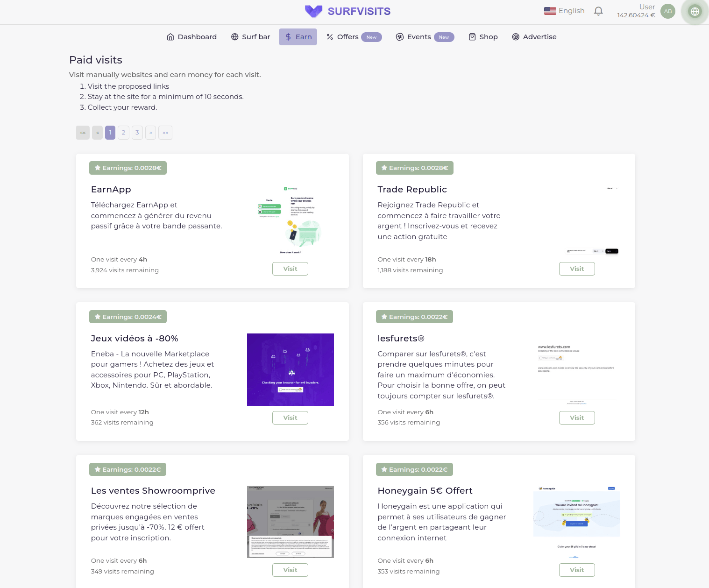Open the language selector showing English
This screenshot has width=709, height=588.
564,11
